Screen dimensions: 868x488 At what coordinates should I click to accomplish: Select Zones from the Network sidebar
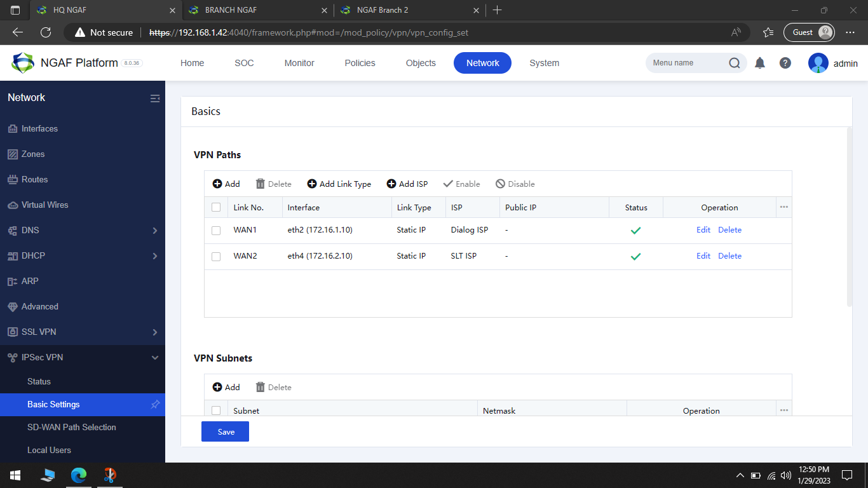34,154
